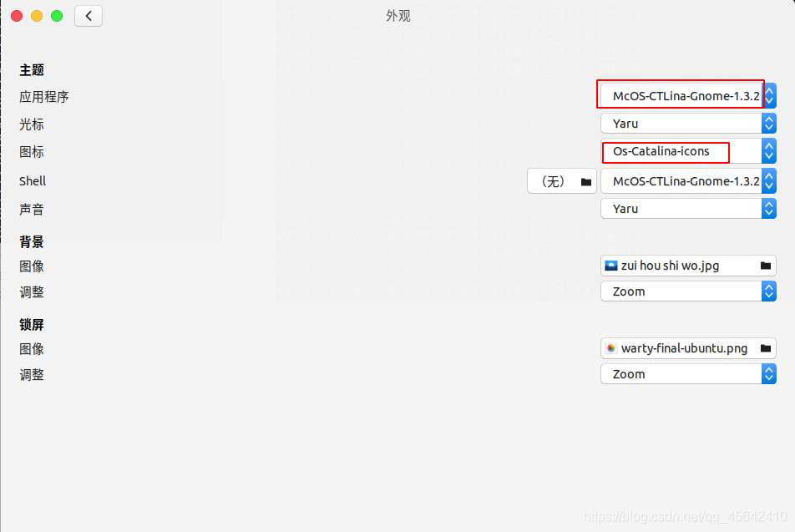
Task: Click the 调整 label under 背景
Action: (x=32, y=292)
